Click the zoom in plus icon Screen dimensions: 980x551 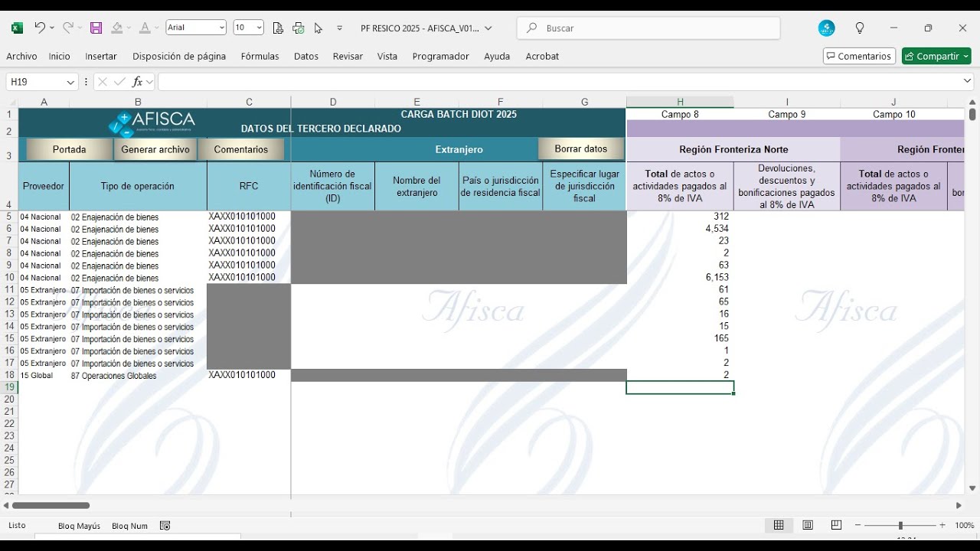[942, 525]
